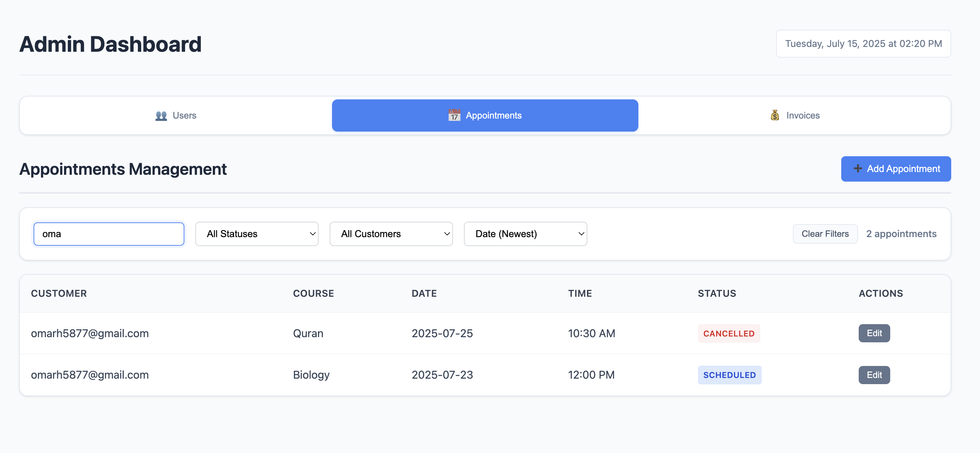Click the Admin Dashboard title
The height and width of the screenshot is (453, 980).
click(110, 44)
